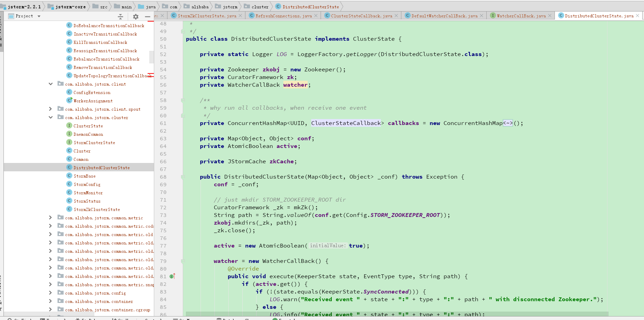Close the DefaultWatcherCallBack.java tab
This screenshot has height=320, width=644.
(481, 16)
